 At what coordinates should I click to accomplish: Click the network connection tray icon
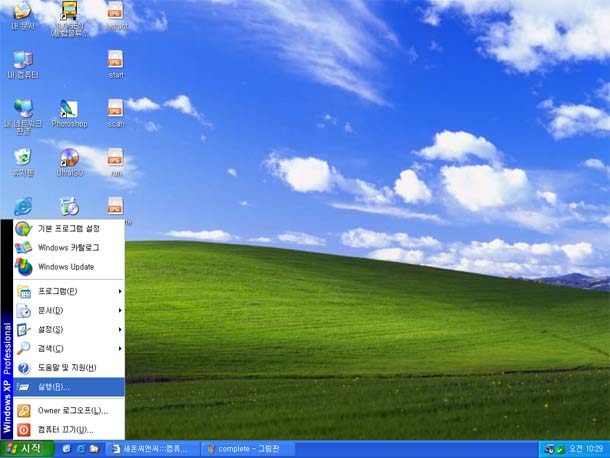point(549,449)
